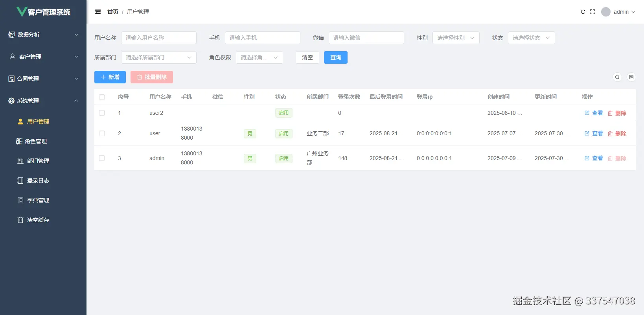
Task: Click the admin avatar image
Action: pyautogui.click(x=606, y=12)
